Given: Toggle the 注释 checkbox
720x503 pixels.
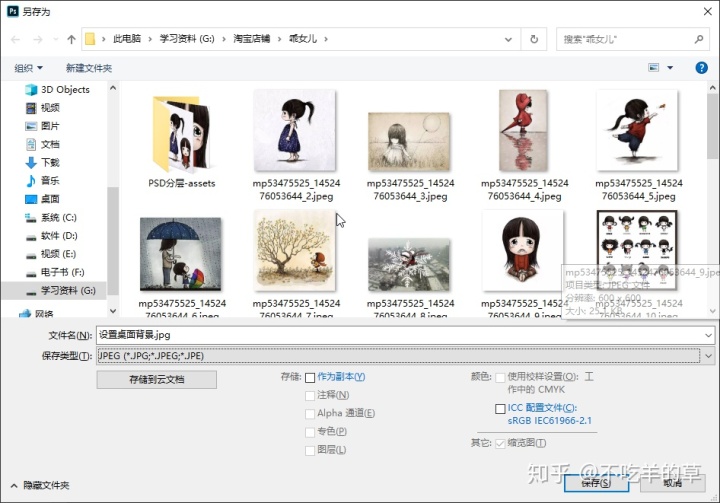Looking at the screenshot, I should click(x=310, y=396).
